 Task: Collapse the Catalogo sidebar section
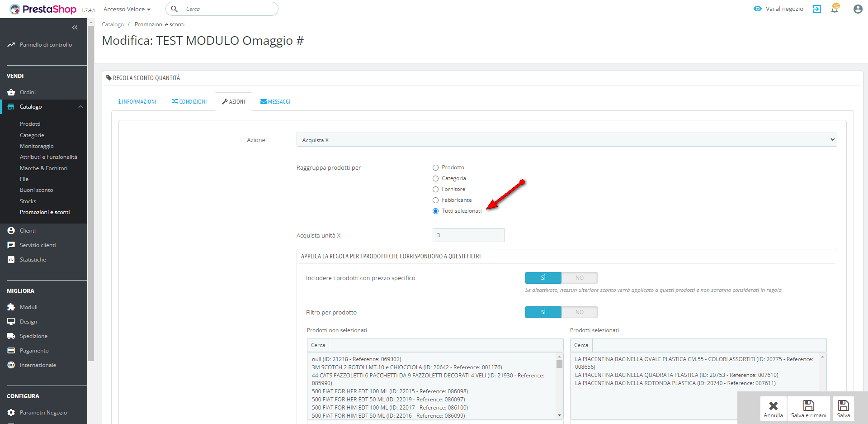click(x=80, y=107)
